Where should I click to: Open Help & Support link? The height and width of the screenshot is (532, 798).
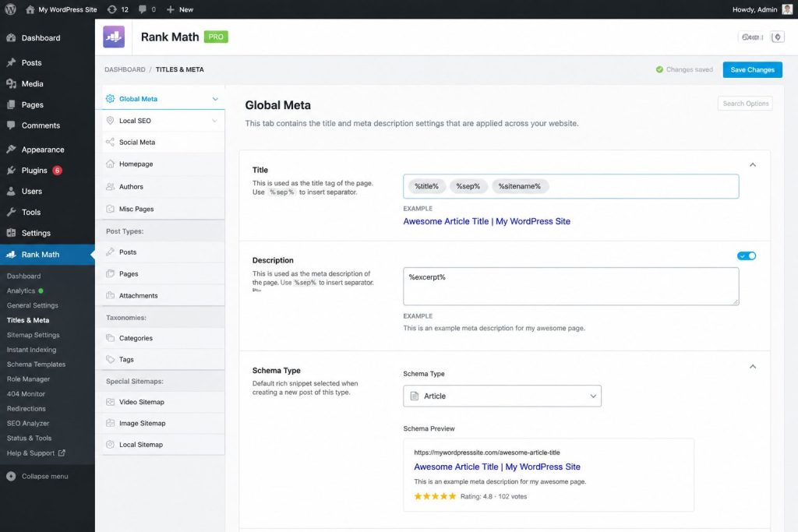tap(36, 453)
